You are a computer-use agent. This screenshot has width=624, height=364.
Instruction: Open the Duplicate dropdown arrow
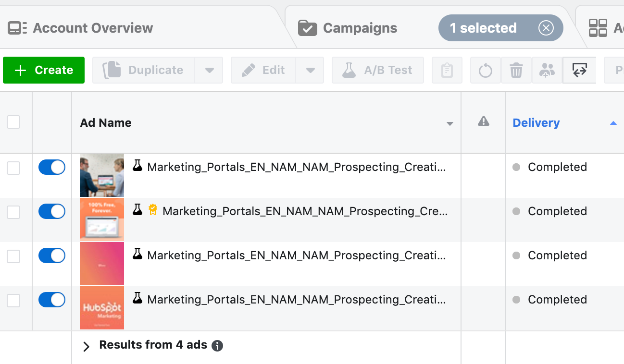click(209, 71)
